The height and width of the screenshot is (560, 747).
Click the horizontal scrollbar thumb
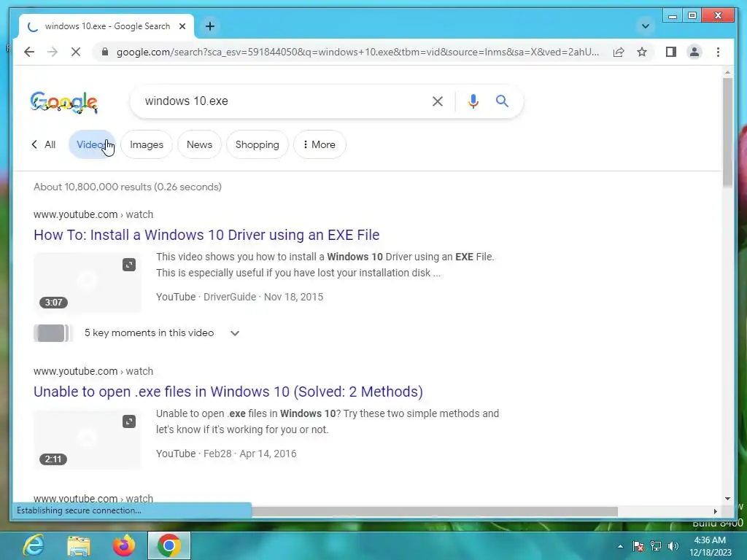pos(435,511)
